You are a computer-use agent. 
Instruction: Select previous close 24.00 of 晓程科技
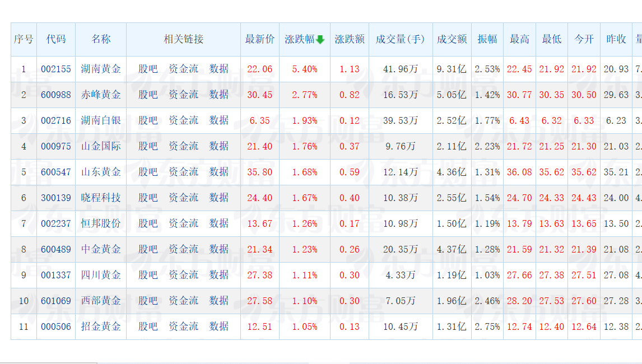tap(616, 198)
